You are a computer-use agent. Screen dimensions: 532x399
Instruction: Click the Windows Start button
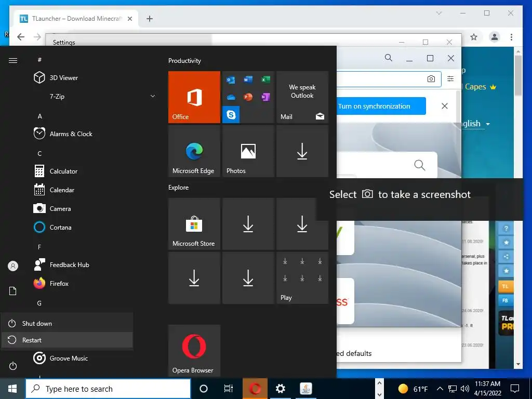click(12, 389)
